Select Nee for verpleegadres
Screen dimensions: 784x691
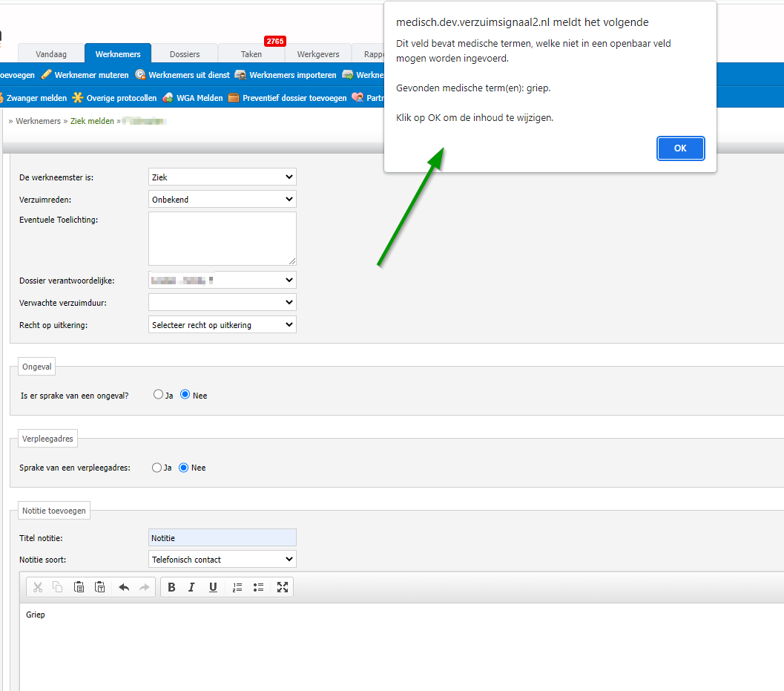[183, 468]
